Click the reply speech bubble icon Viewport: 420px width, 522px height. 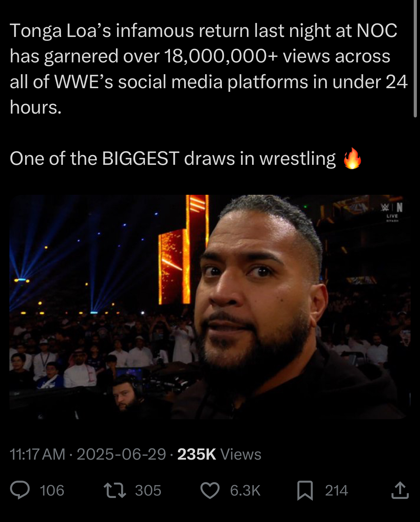pos(20,490)
